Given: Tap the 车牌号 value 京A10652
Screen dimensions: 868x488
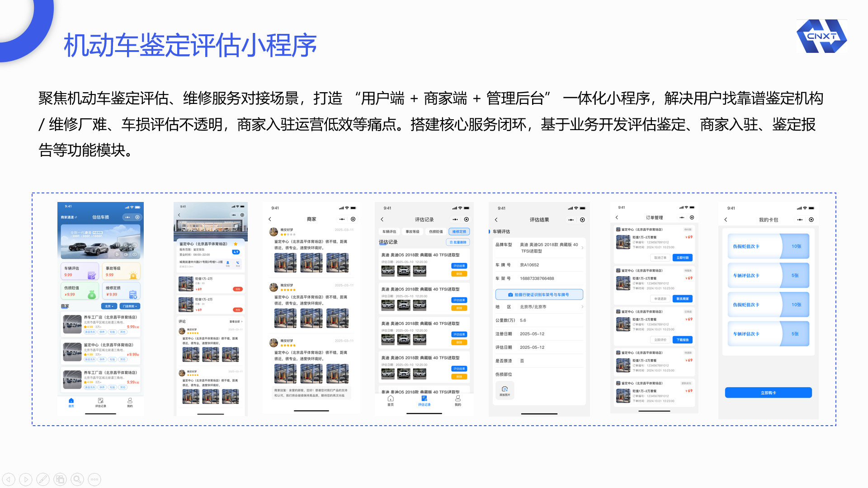Looking at the screenshot, I should [529, 265].
